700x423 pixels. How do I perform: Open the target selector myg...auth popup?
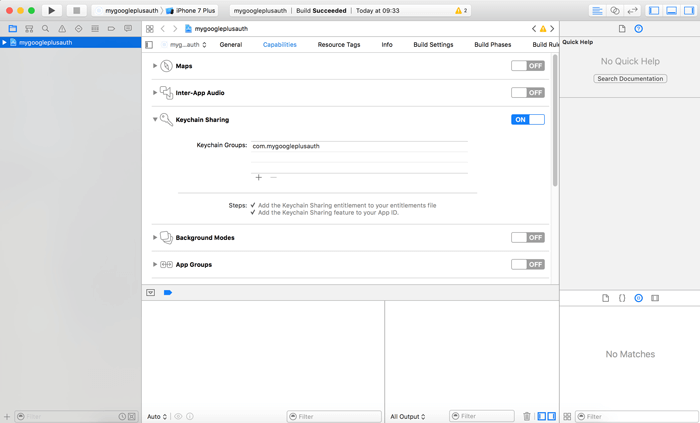[x=184, y=45]
